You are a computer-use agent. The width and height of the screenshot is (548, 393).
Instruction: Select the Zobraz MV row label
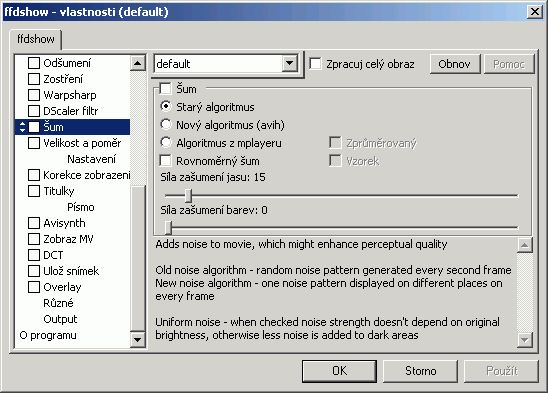point(68,239)
